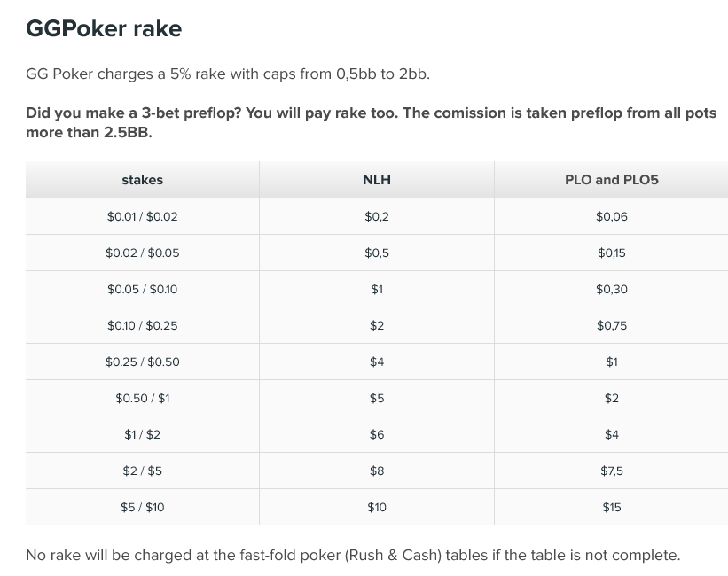Click the Rush & Cash no-rake note
Screen dimensions: 728x576
pos(353,555)
